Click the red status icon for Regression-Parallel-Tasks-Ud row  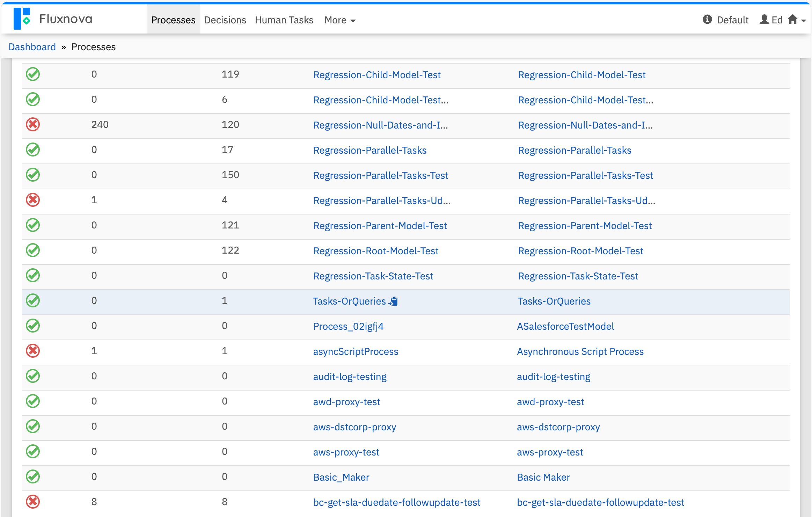point(33,200)
